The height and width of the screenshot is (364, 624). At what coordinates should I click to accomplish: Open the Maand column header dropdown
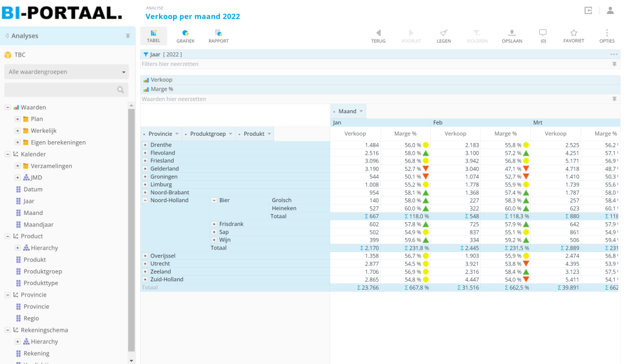click(x=361, y=111)
